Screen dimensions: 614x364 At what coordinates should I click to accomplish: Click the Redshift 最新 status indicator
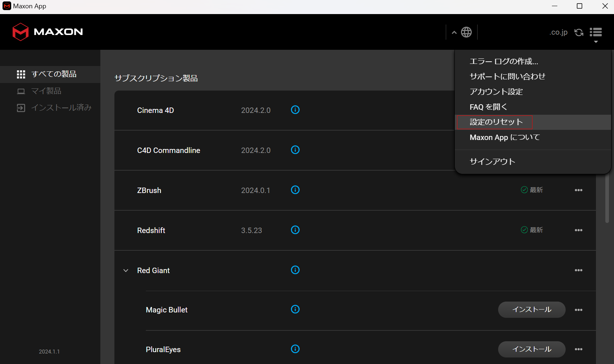pyautogui.click(x=532, y=230)
